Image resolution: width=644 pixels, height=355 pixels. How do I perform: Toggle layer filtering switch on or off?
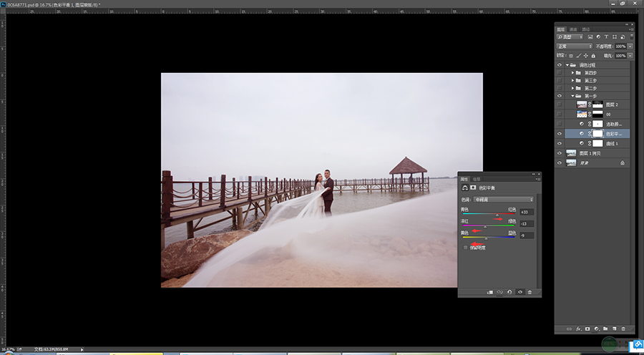[632, 37]
